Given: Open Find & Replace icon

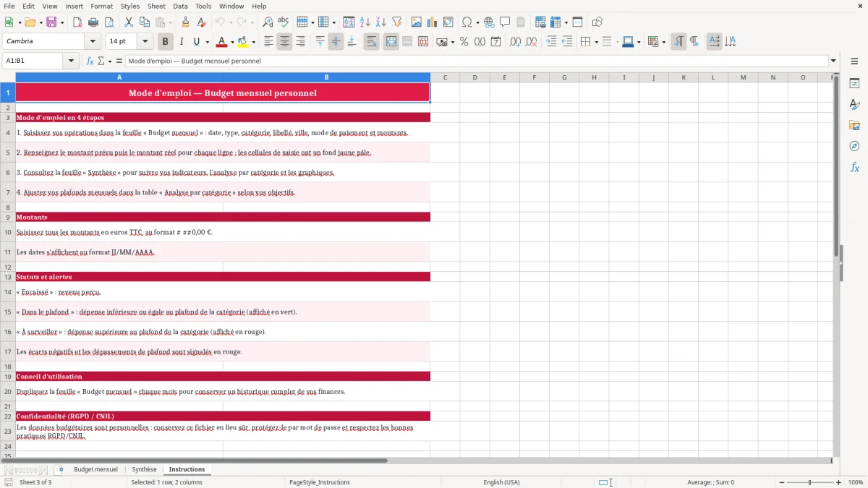Looking at the screenshot, I should pyautogui.click(x=268, y=22).
